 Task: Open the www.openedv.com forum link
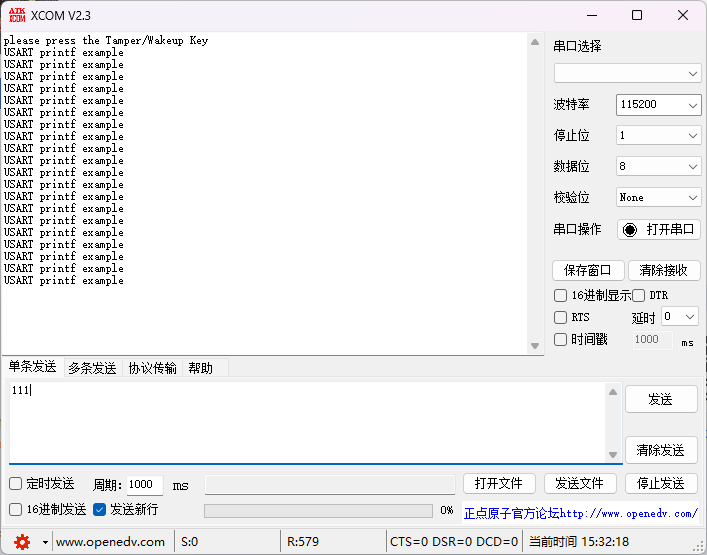click(x=628, y=513)
